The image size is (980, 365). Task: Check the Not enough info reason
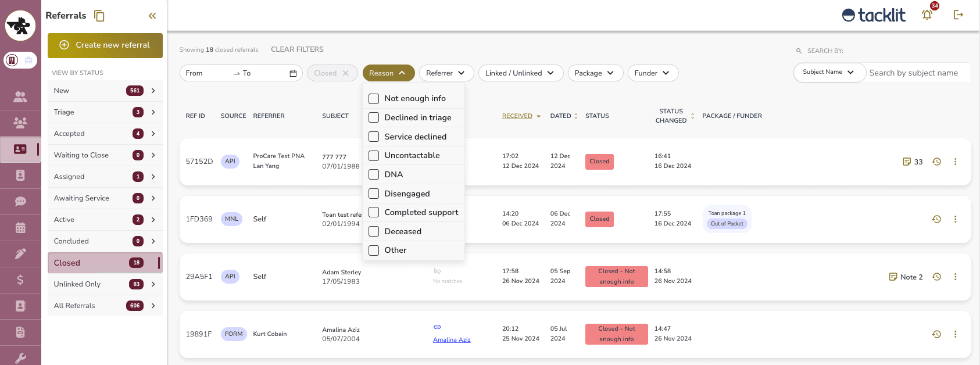[374, 99]
